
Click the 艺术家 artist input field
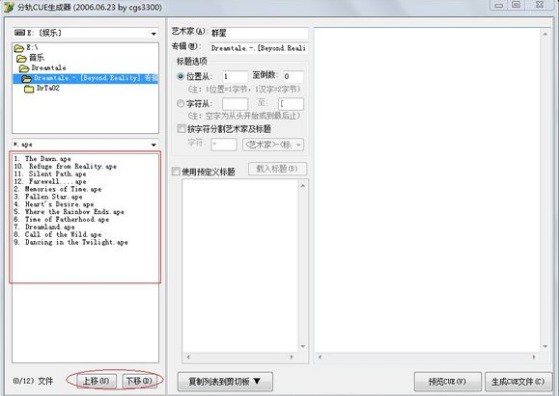(x=259, y=33)
